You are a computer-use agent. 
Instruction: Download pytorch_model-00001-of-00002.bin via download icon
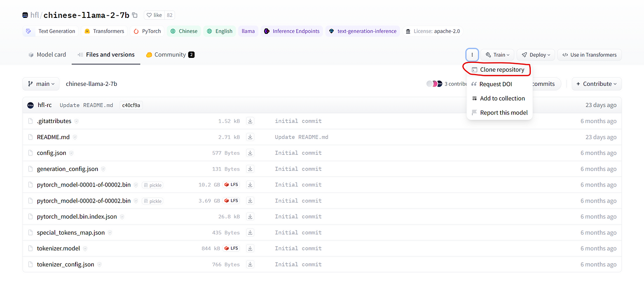(x=250, y=185)
